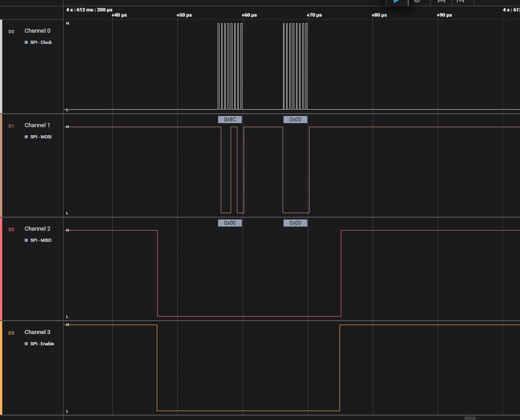Click the D0 channel identifier

coord(11,32)
